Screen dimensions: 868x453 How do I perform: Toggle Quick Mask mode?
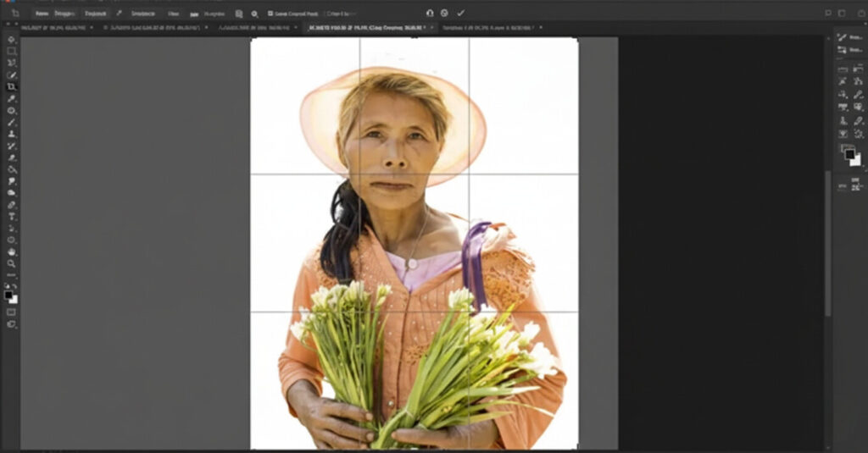(11, 312)
